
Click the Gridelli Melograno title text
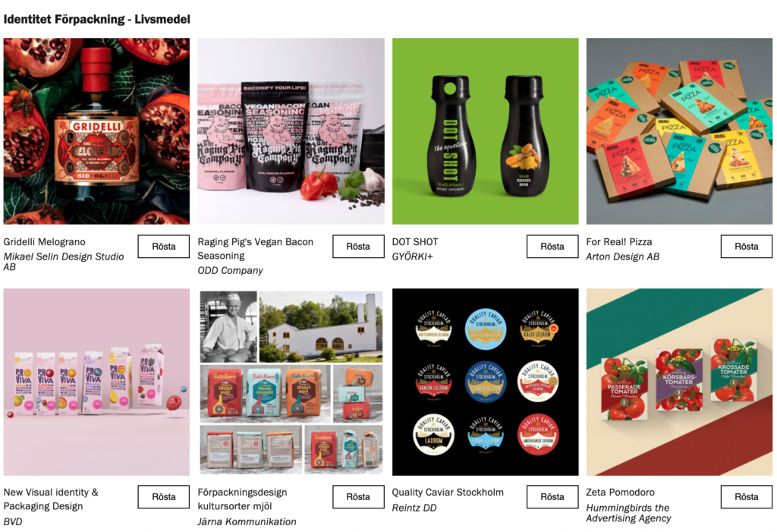click(x=45, y=242)
